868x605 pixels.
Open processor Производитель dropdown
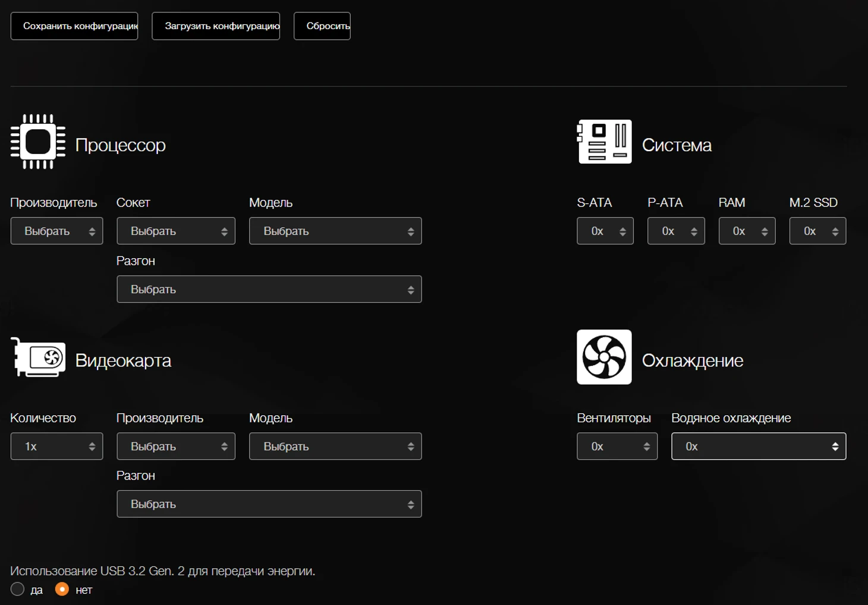tap(56, 231)
